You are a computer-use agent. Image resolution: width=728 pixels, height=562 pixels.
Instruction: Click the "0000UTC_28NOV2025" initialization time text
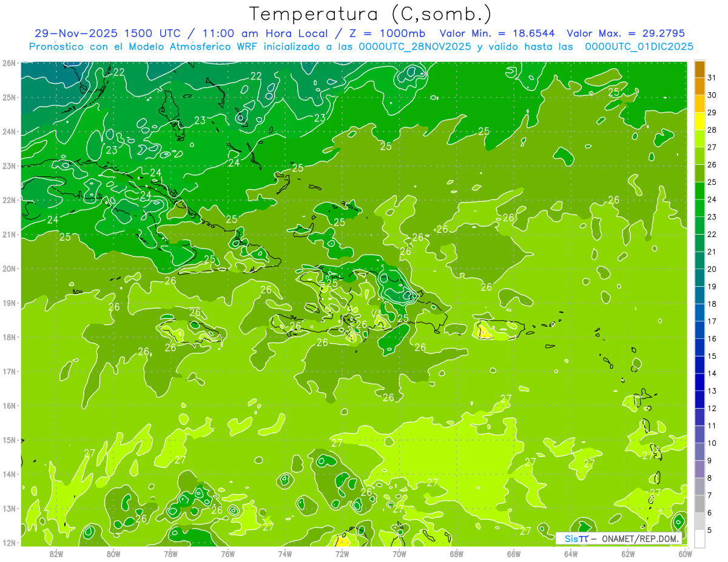click(414, 47)
